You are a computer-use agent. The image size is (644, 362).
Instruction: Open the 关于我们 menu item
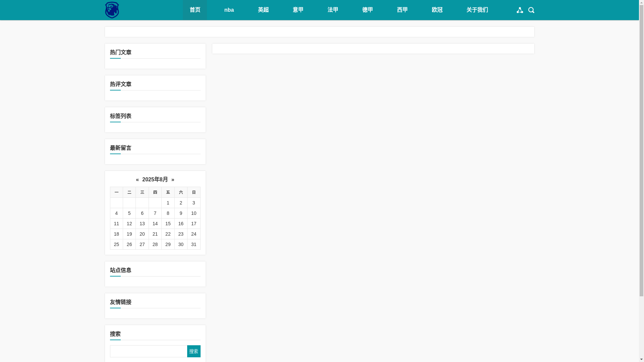click(x=477, y=10)
